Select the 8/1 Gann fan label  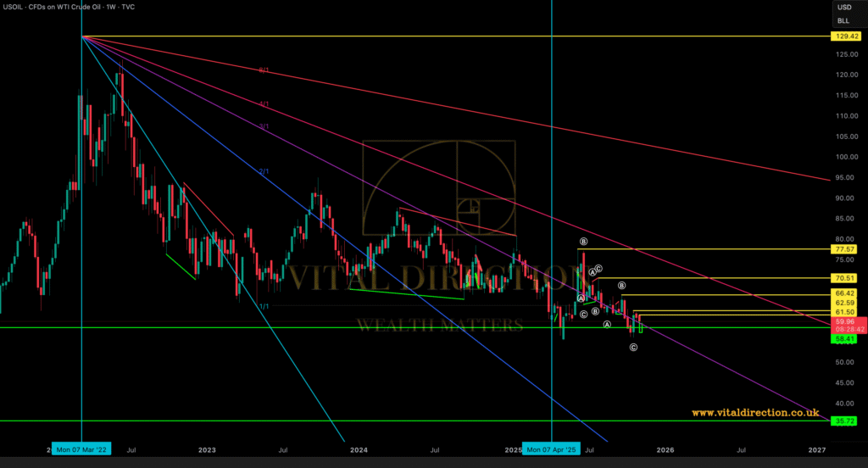click(x=264, y=70)
